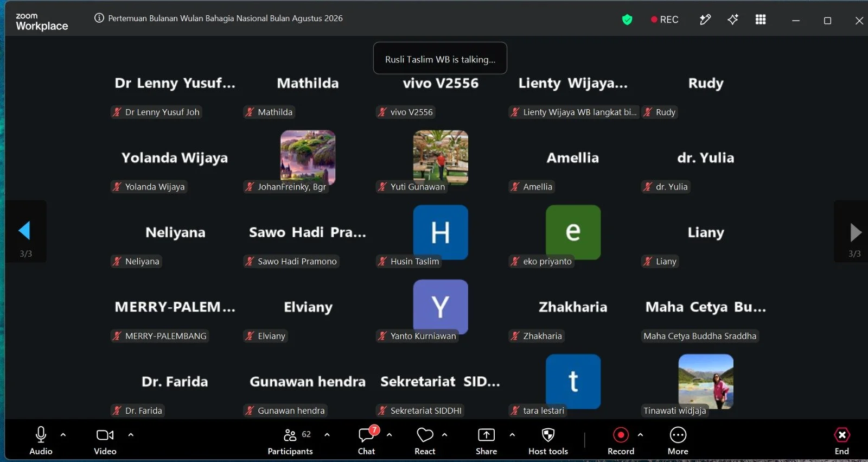
Task: Click the MERRY-PALEMBANG name label
Action: pyautogui.click(x=160, y=336)
